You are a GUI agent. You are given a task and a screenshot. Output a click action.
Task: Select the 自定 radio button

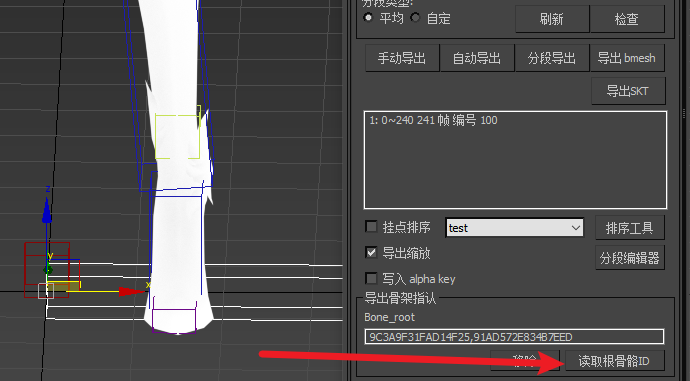point(415,18)
